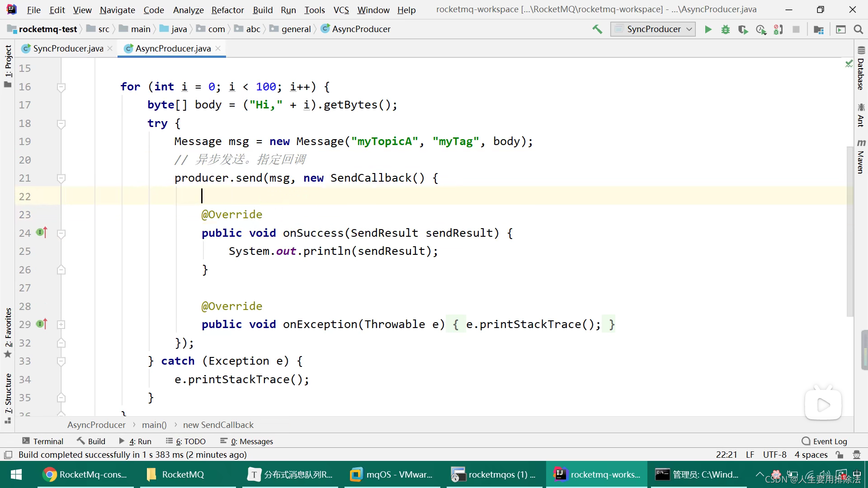Screen dimensions: 868x488
Task: Open the VCS menu
Action: 341,10
